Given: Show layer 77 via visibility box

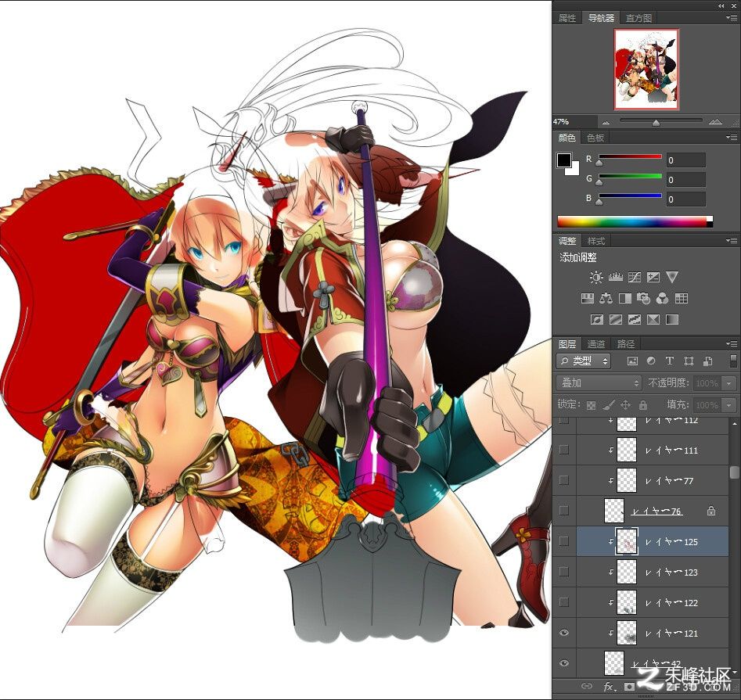Looking at the screenshot, I should click(x=564, y=480).
